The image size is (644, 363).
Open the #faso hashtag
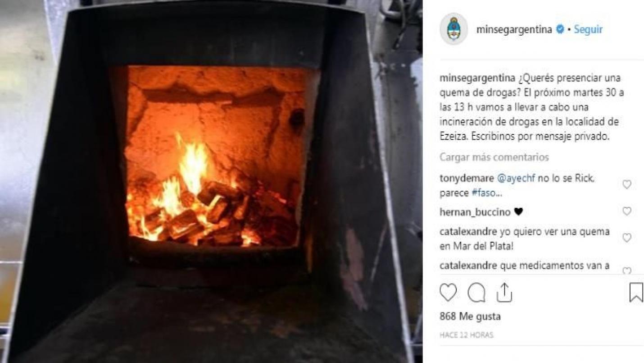(x=486, y=193)
